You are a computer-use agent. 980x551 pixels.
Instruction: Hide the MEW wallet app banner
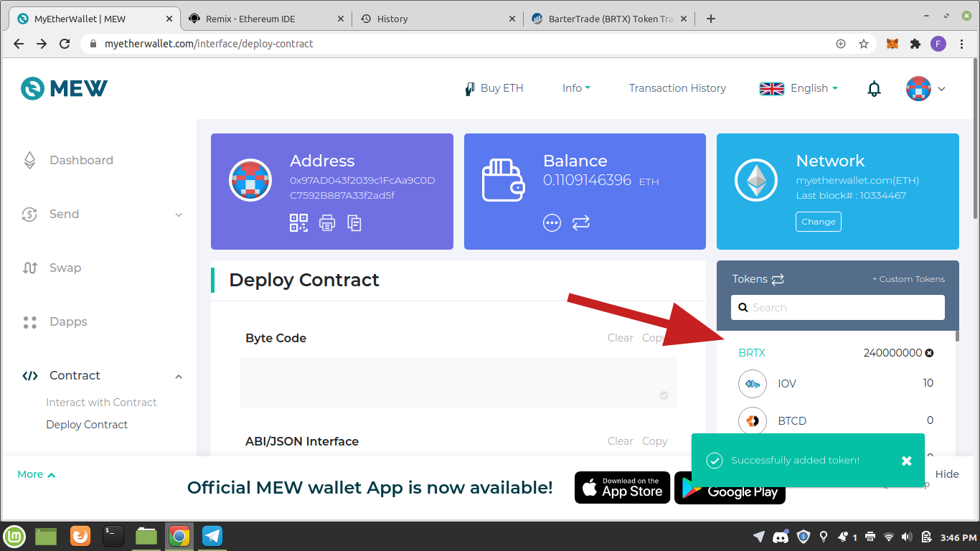(x=947, y=474)
